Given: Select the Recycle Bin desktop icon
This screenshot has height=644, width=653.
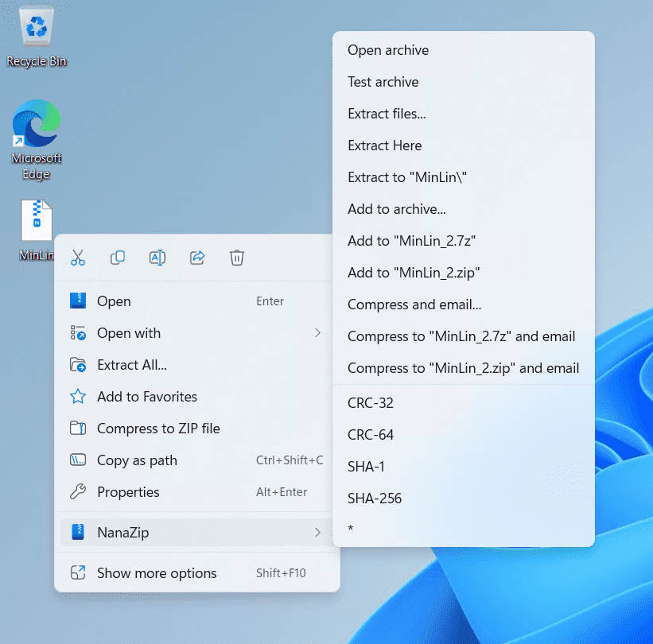Looking at the screenshot, I should [x=37, y=37].
